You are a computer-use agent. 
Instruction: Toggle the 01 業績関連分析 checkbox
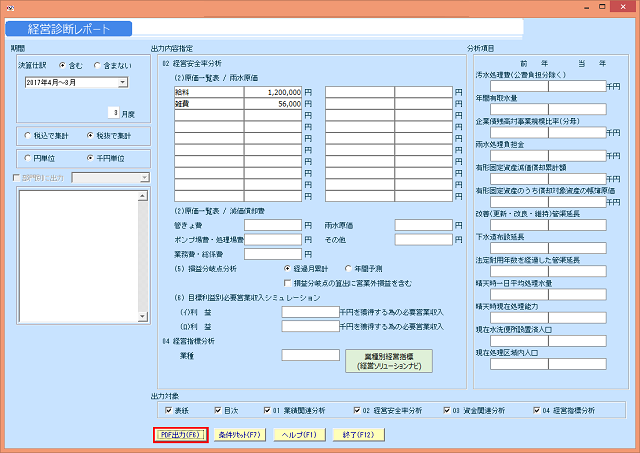coord(267,410)
